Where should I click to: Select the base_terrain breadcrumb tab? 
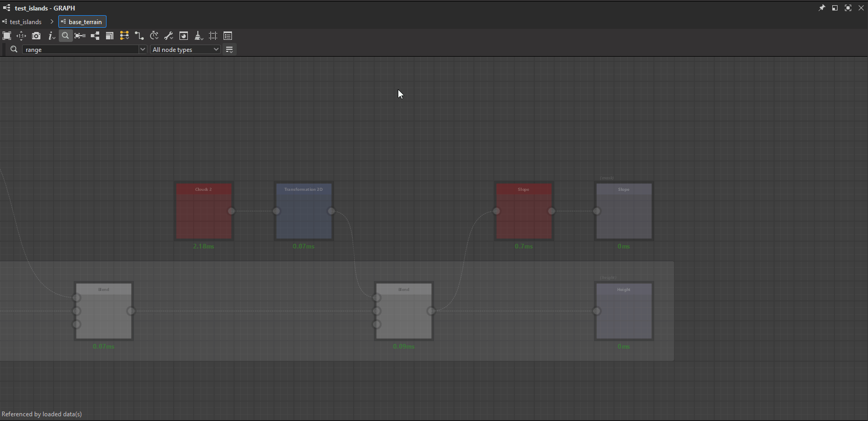pyautogui.click(x=82, y=21)
